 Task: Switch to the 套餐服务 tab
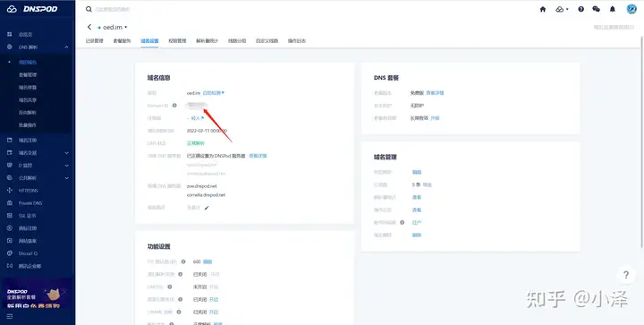tap(122, 41)
